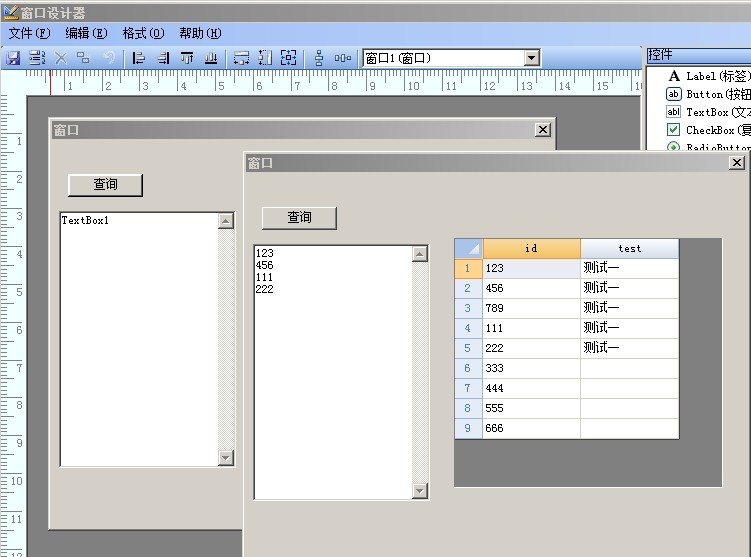Open the 文件 menu
The height and width of the screenshot is (557, 751).
coord(29,33)
